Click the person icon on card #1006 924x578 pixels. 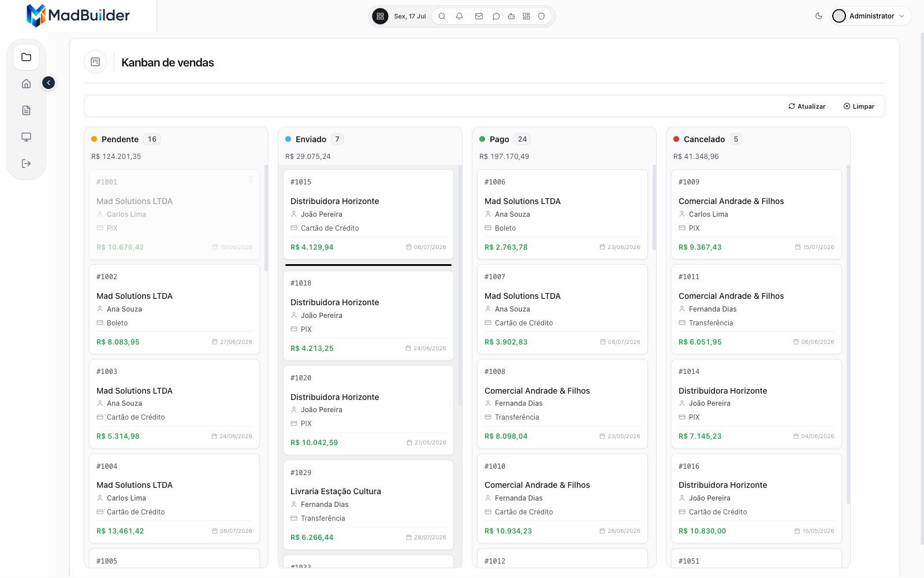pyautogui.click(x=488, y=214)
